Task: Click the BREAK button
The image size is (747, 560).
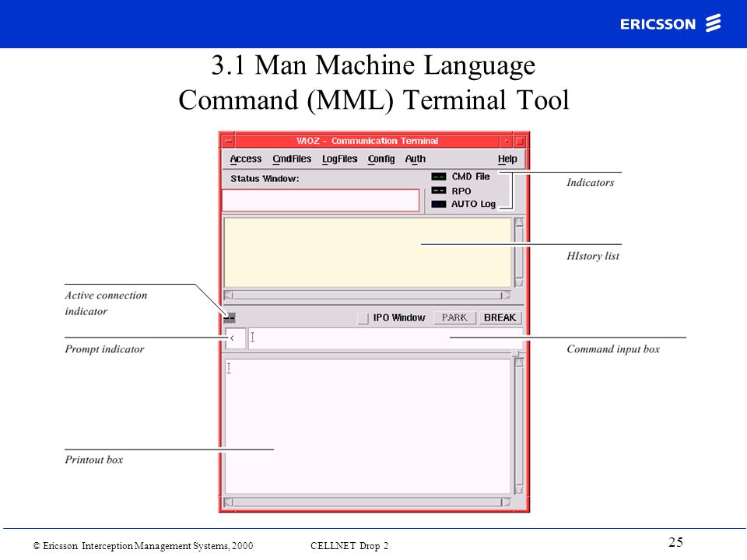Action: click(500, 317)
